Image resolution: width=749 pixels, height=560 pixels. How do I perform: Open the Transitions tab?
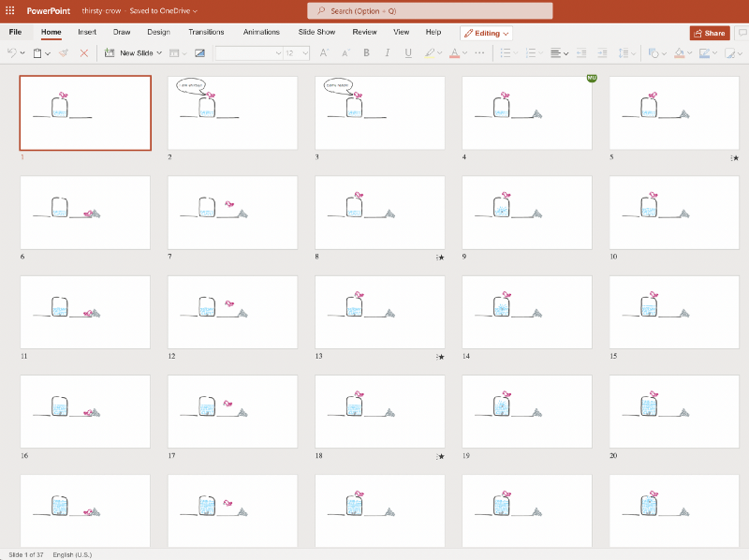pos(206,32)
